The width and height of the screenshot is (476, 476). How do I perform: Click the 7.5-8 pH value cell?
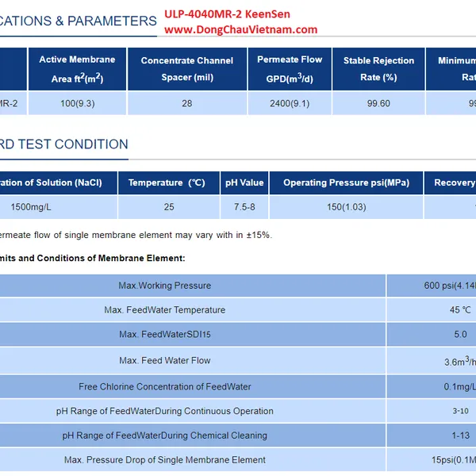tap(244, 207)
